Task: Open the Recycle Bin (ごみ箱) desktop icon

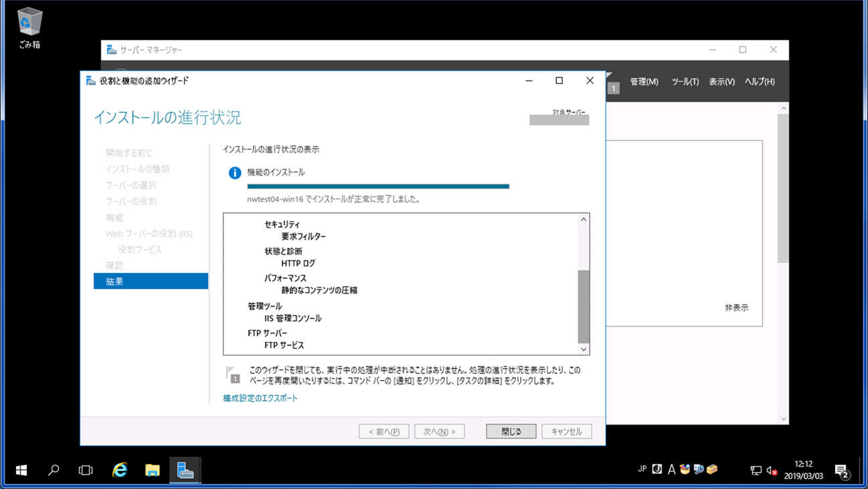Action: click(29, 29)
